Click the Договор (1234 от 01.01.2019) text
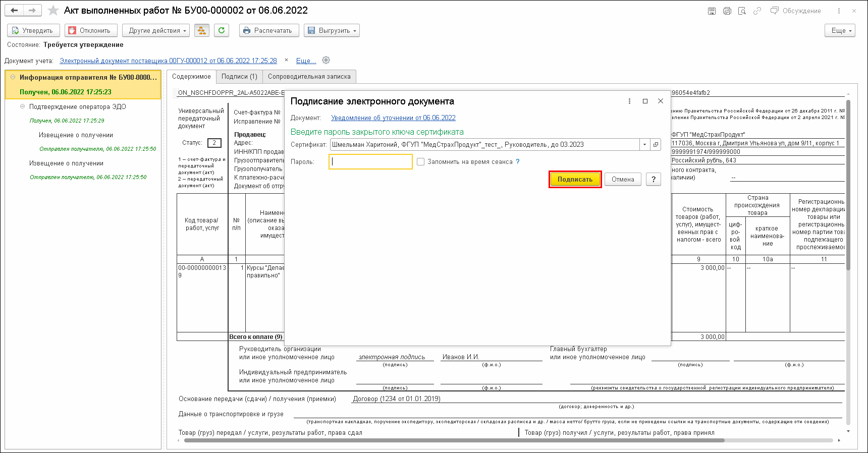The width and height of the screenshot is (868, 453). point(397,399)
